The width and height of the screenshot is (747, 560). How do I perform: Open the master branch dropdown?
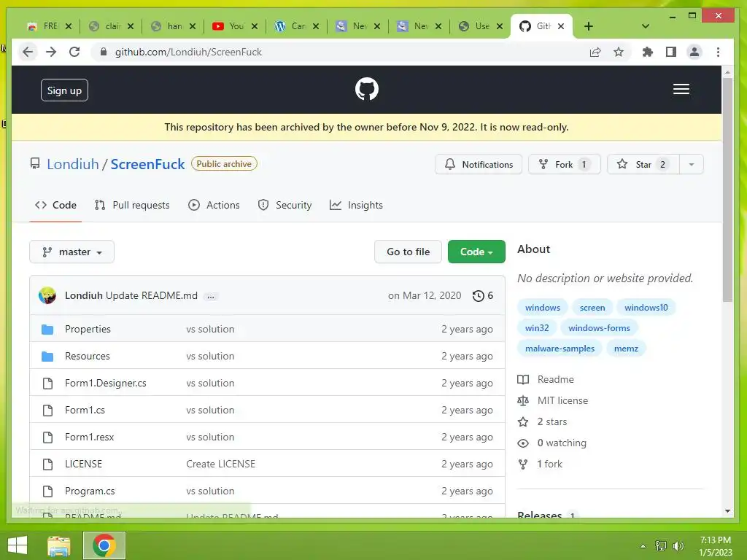point(72,252)
